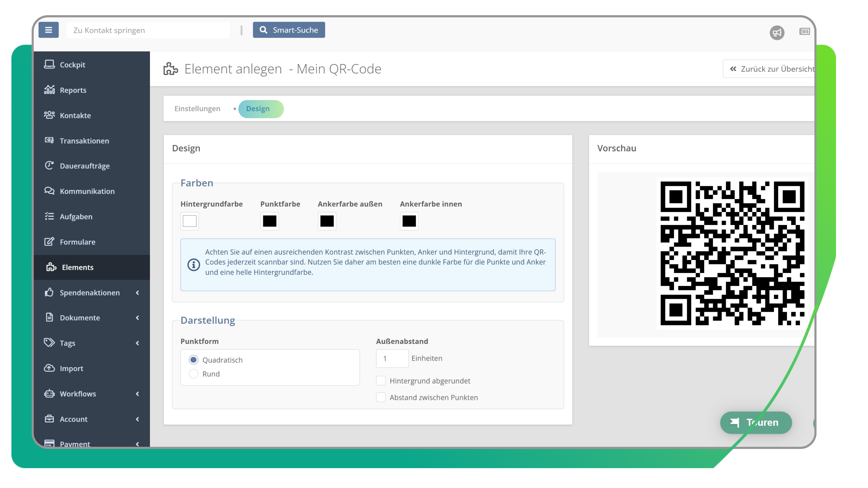Click the Außenabstand units input field

click(392, 358)
